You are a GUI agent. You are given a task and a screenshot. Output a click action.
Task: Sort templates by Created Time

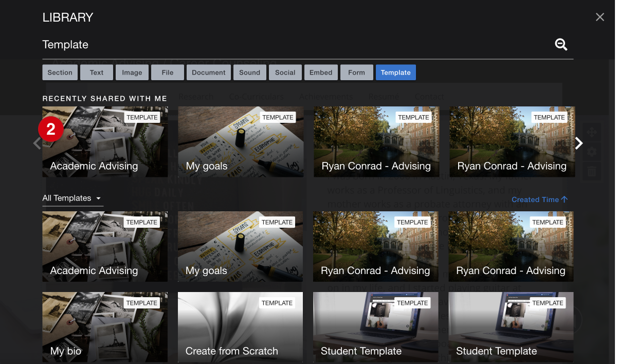[535, 199]
